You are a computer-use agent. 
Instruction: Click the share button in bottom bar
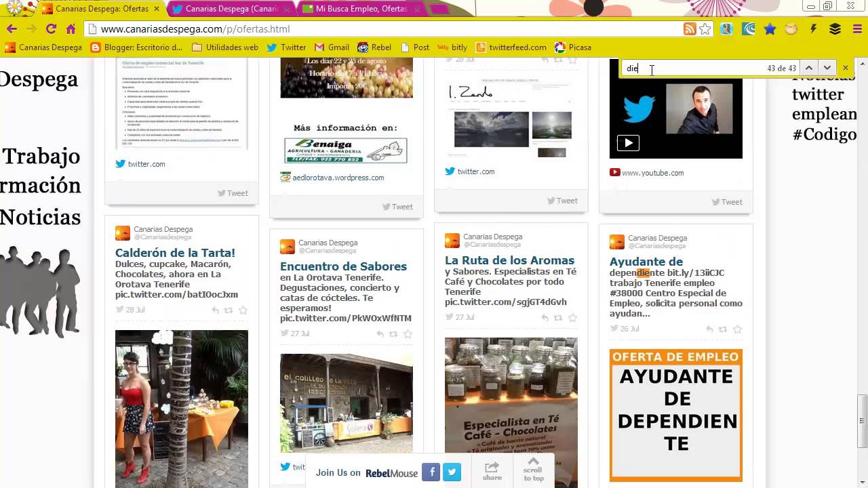click(492, 471)
